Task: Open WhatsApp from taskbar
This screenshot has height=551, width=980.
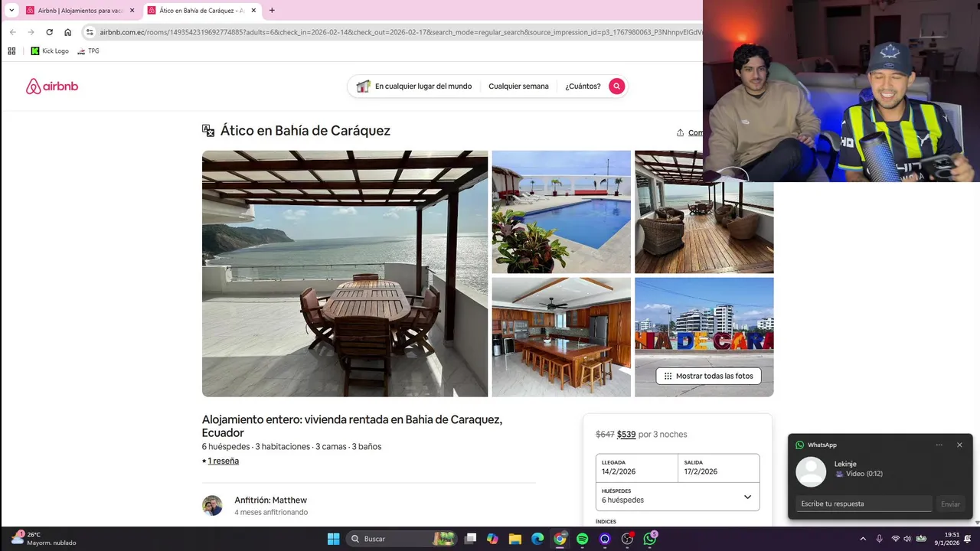Action: [650, 539]
